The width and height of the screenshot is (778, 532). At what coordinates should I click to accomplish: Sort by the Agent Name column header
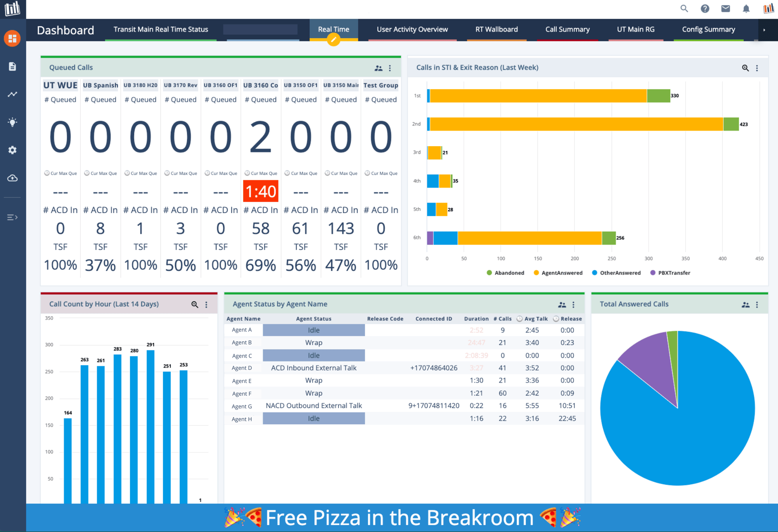244,318
